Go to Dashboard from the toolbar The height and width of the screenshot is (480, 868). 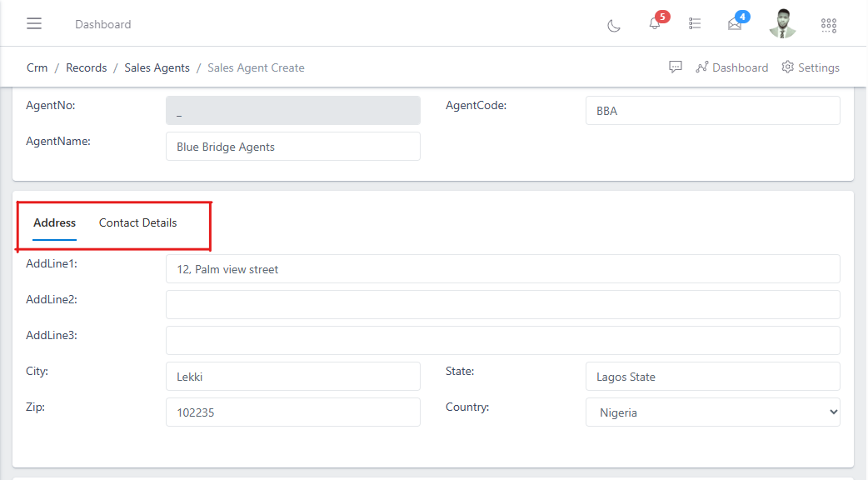pyautogui.click(x=740, y=67)
